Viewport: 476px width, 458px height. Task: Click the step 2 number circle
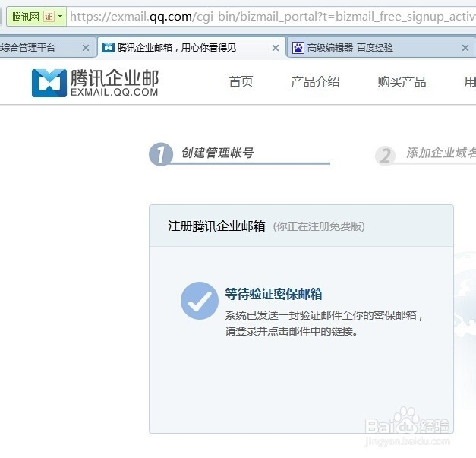(386, 156)
